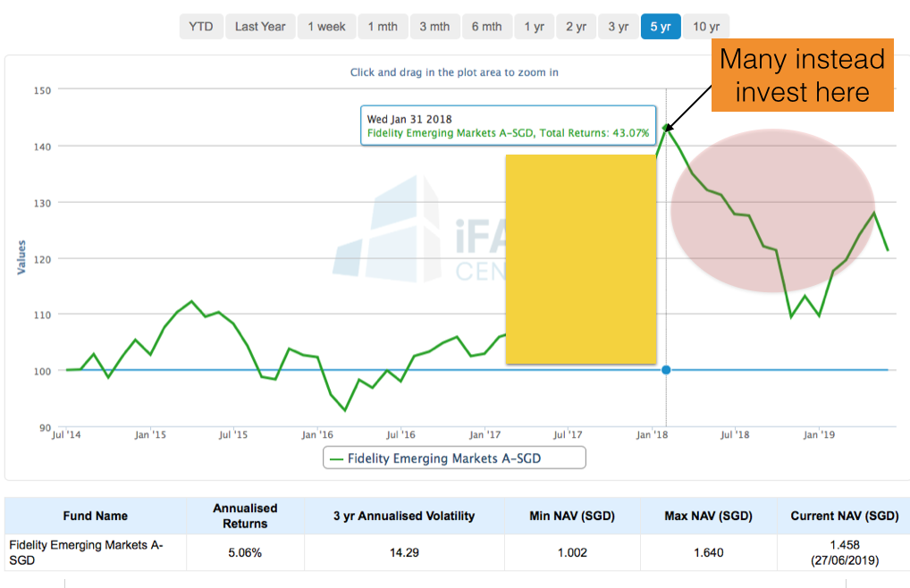Switch chart to Last Year range
The width and height of the screenshot is (910, 588).
[260, 27]
